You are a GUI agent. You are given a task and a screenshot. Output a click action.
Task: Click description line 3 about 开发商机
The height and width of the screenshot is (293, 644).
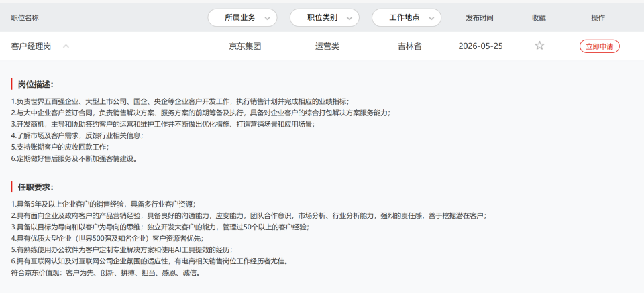[x=163, y=124]
